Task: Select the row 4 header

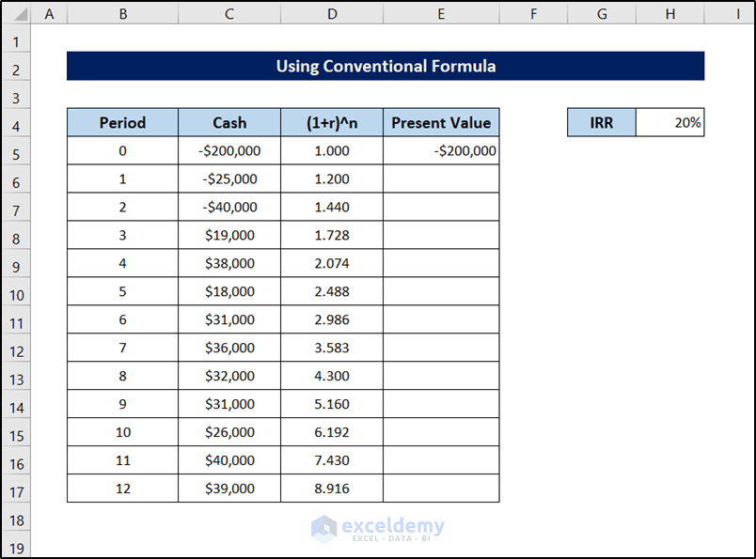Action: coord(17,123)
